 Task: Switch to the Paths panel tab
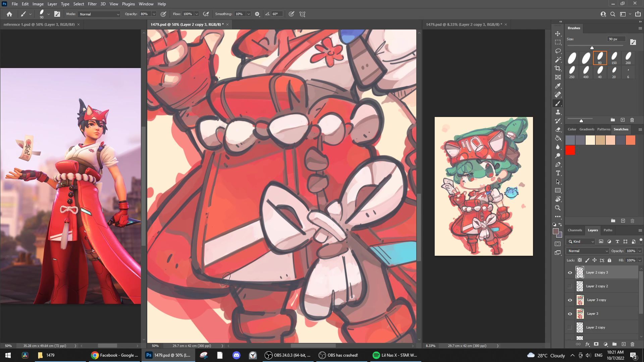coord(608,230)
